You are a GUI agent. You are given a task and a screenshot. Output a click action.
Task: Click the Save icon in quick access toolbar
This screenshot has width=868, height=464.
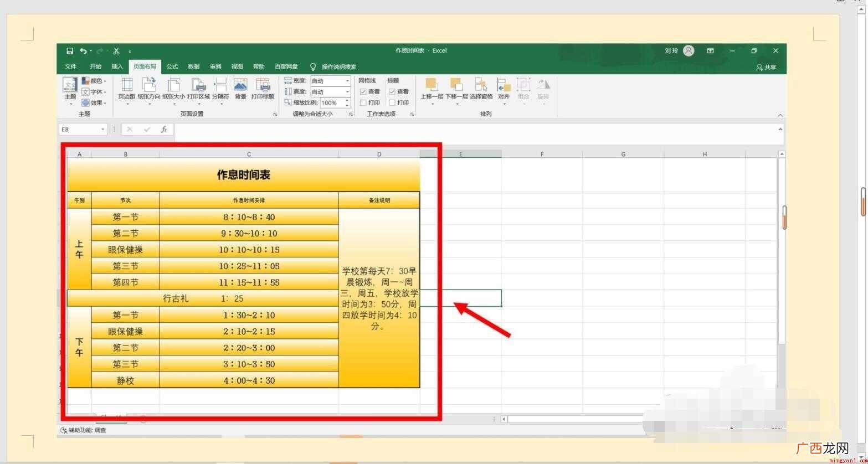[x=70, y=51]
